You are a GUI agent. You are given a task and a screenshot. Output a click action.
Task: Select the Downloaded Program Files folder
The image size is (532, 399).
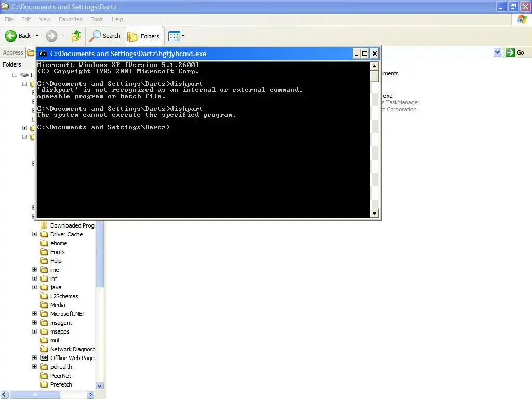tap(68, 225)
